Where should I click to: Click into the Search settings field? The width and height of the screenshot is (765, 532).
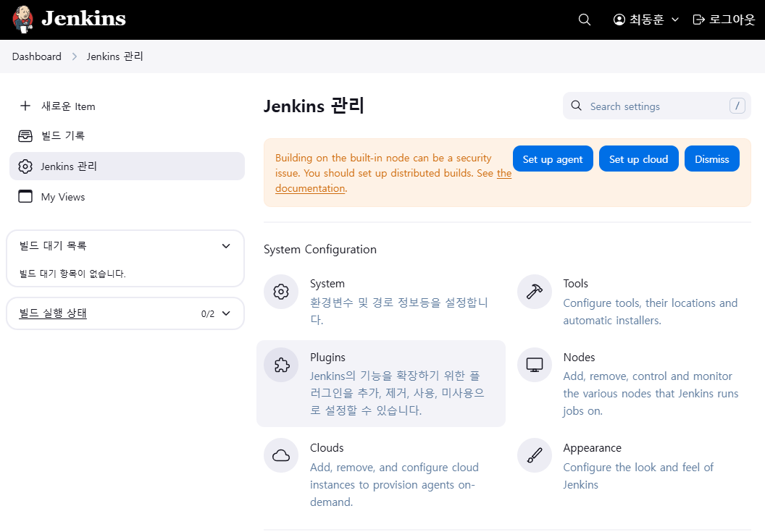coord(656,106)
